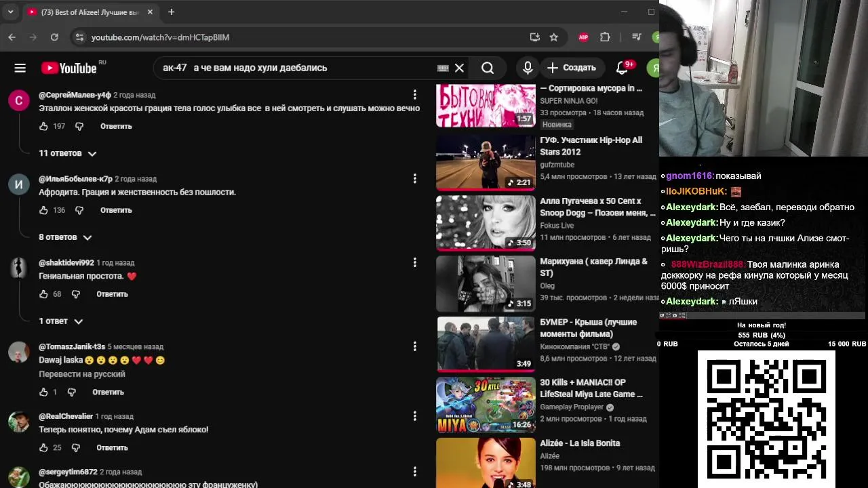Dislike the СергейМалев comment
This screenshot has height=488, width=868.
[79, 126]
